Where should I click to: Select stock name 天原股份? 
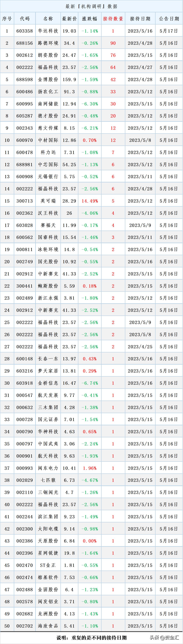[x=48, y=541]
